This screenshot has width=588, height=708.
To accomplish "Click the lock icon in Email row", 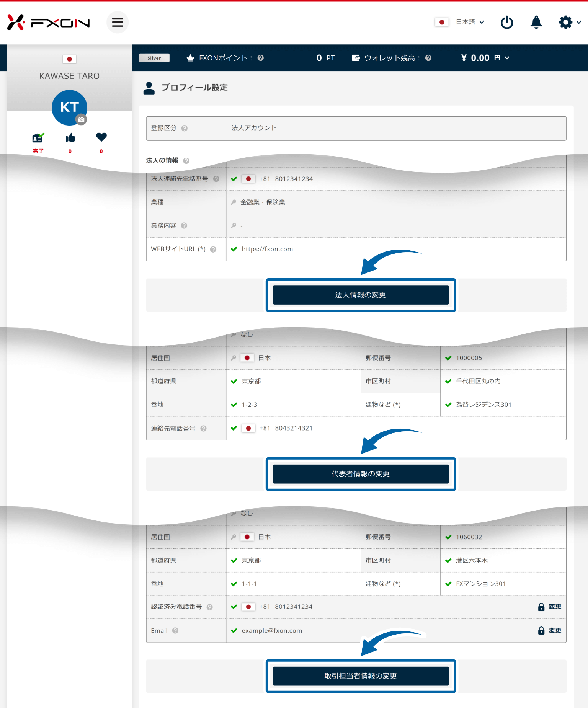I will pyautogui.click(x=541, y=630).
